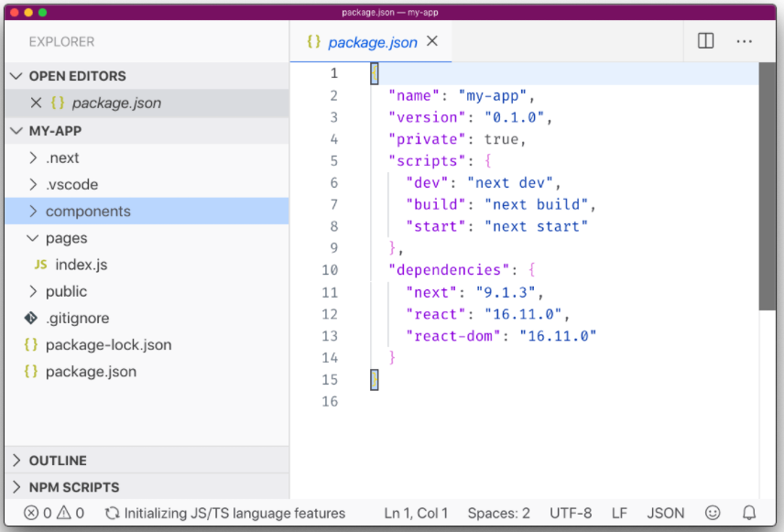Screen dimensions: 784x532
Task: Collapse the pages folder
Action: click(x=32, y=238)
